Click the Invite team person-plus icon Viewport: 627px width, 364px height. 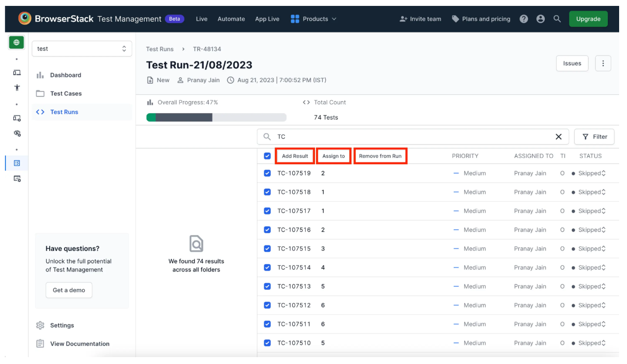coord(404,19)
